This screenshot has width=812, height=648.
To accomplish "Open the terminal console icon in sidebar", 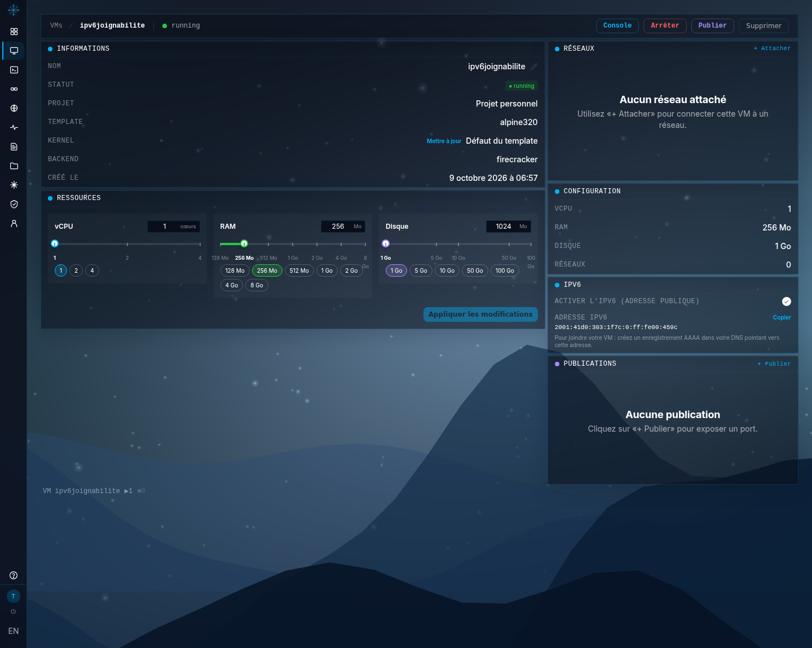I will click(14, 70).
